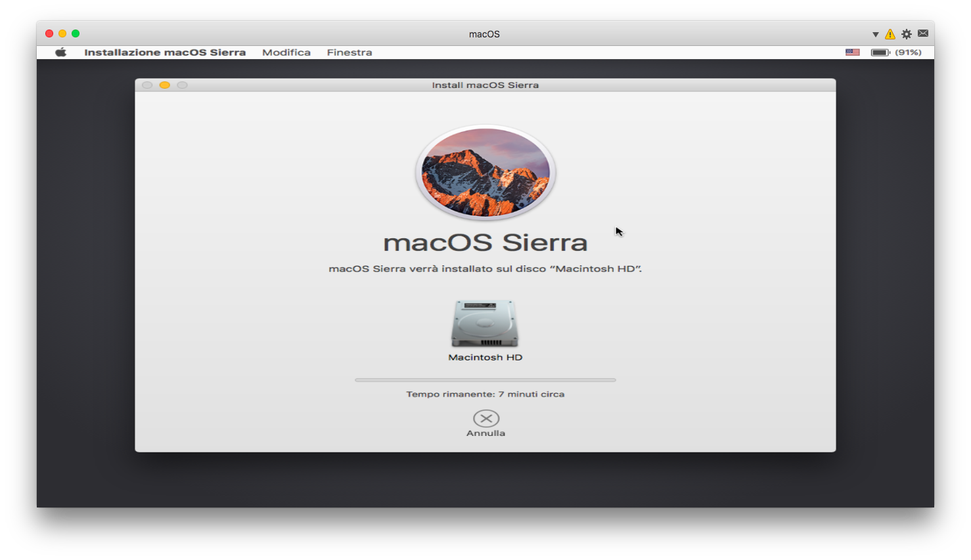This screenshot has width=971, height=560.
Task: Click the US flag input source icon
Action: (x=853, y=53)
